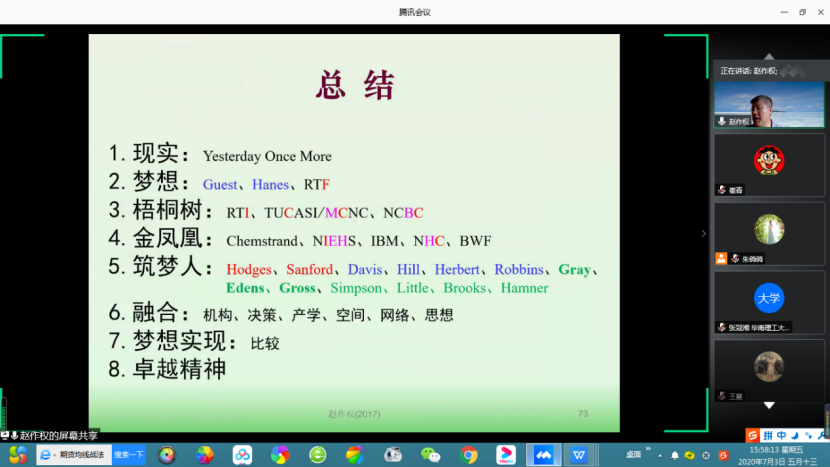Screen dimensions: 830x467
Task: Toggle the half-moon width mode on the Sogou bar
Action: click(x=795, y=435)
